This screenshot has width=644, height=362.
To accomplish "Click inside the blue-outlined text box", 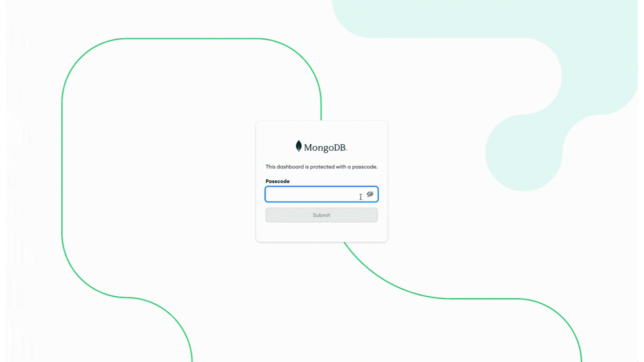I will point(314,194).
